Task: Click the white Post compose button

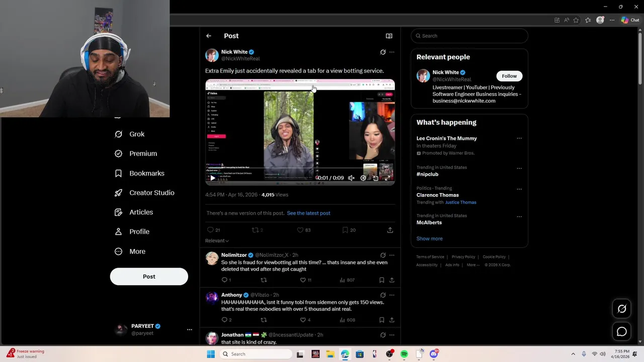Action: (149, 277)
